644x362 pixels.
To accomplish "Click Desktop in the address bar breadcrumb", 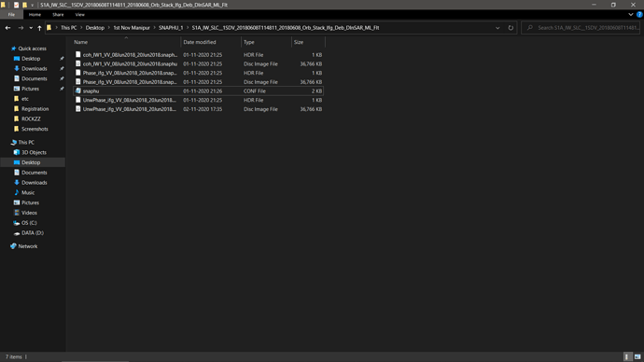I will [95, 28].
